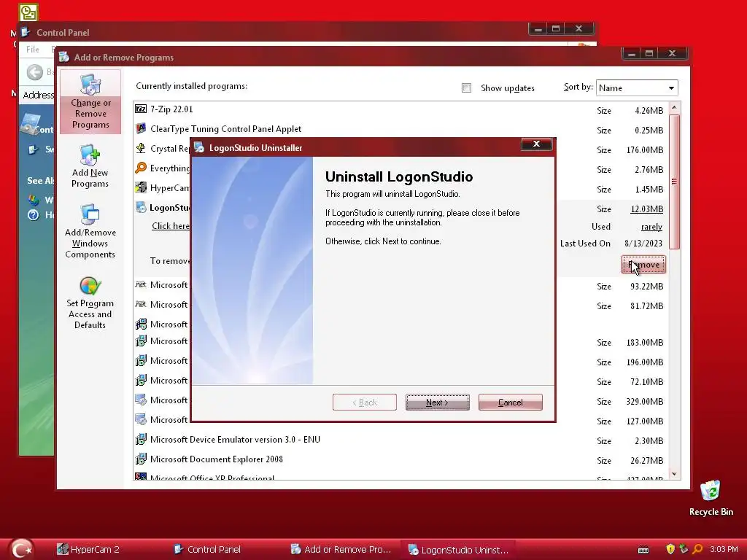Select Microsoft Document Explorer 2008 icon
The image size is (747, 560).
pyautogui.click(x=141, y=459)
